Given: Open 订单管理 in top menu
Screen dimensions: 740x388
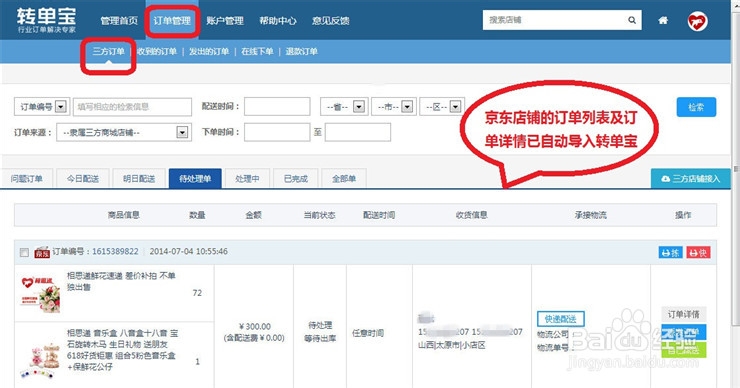Looking at the screenshot, I should [x=172, y=21].
